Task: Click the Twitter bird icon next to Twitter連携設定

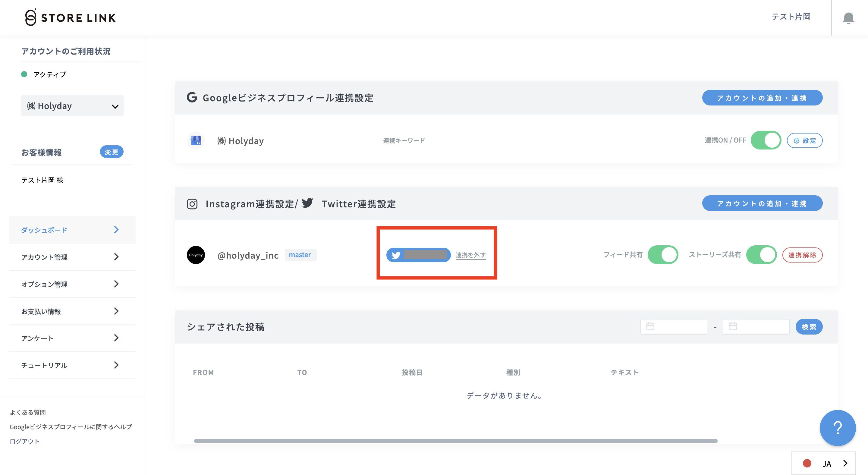Action: tap(308, 203)
